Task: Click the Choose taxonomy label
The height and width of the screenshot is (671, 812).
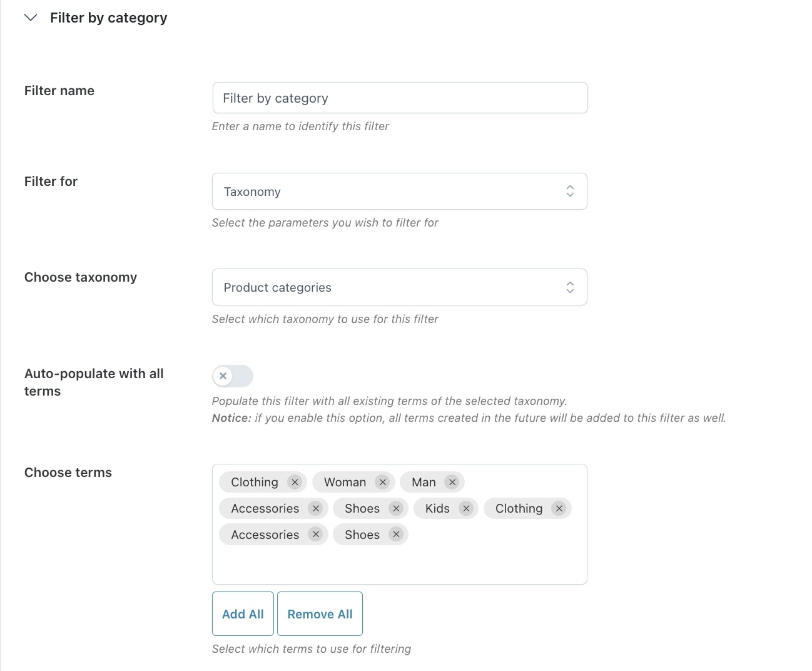Action: [x=81, y=277]
